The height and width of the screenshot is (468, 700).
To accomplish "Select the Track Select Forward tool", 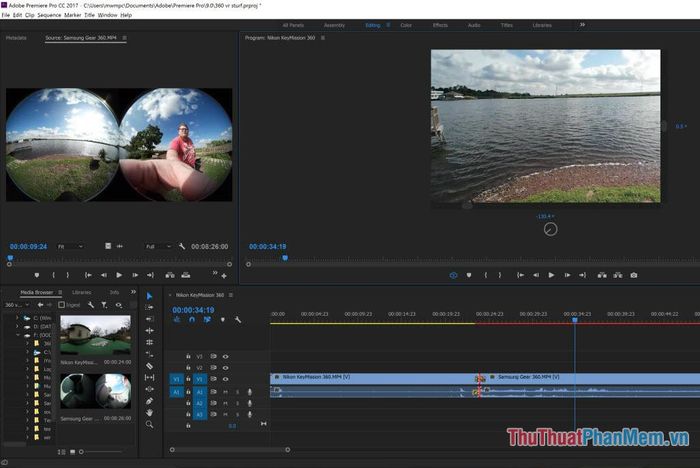I will pyautogui.click(x=150, y=307).
